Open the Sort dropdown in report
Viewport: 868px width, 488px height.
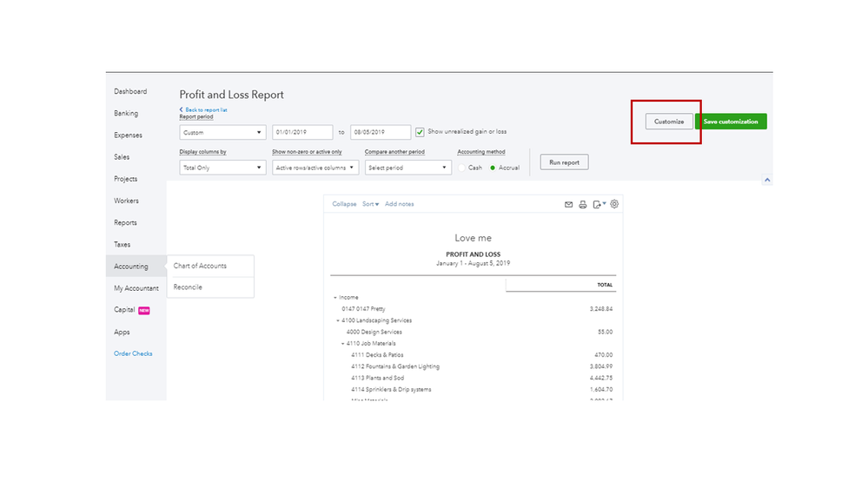(x=370, y=204)
